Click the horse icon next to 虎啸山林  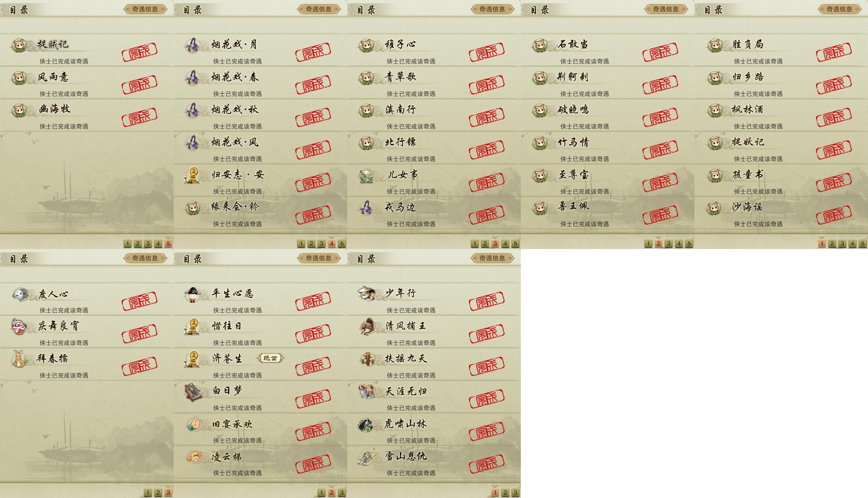[366, 424]
